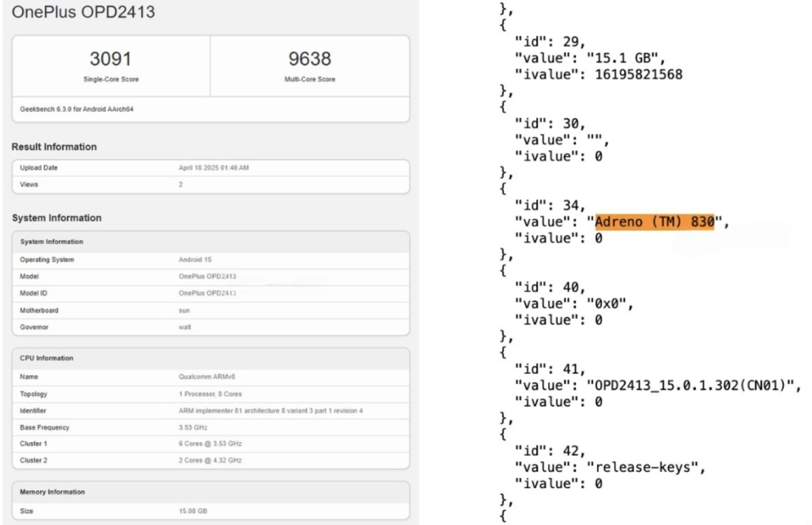
Task: Select the 3091 single-core score
Action: pyautogui.click(x=111, y=59)
